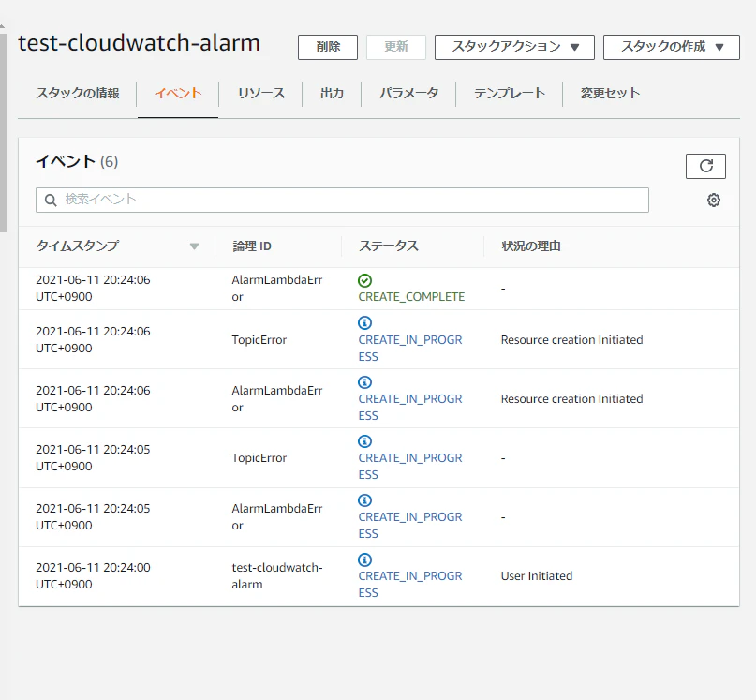This screenshot has width=756, height=700.
Task: Click info icon in User Initiated row
Action: (365, 559)
